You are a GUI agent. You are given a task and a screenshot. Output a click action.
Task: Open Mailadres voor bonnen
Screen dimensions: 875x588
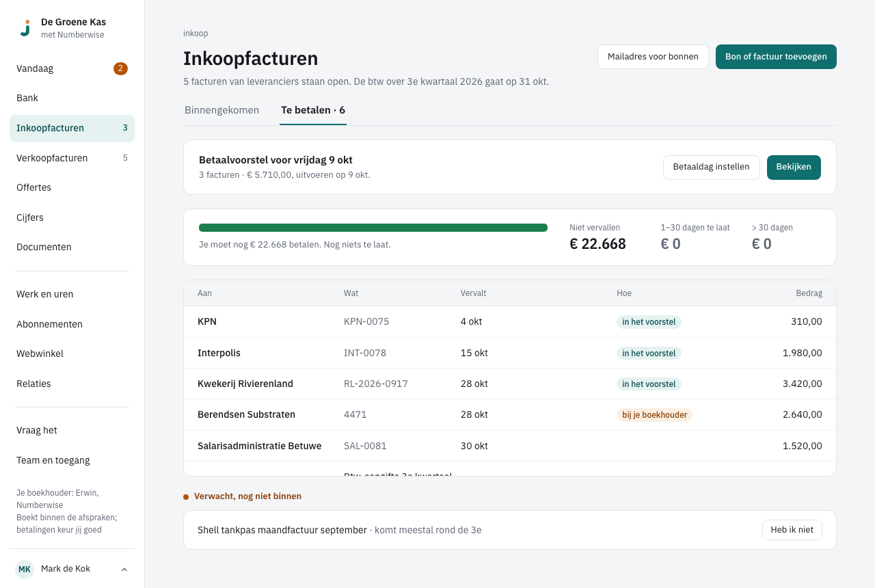coord(653,57)
